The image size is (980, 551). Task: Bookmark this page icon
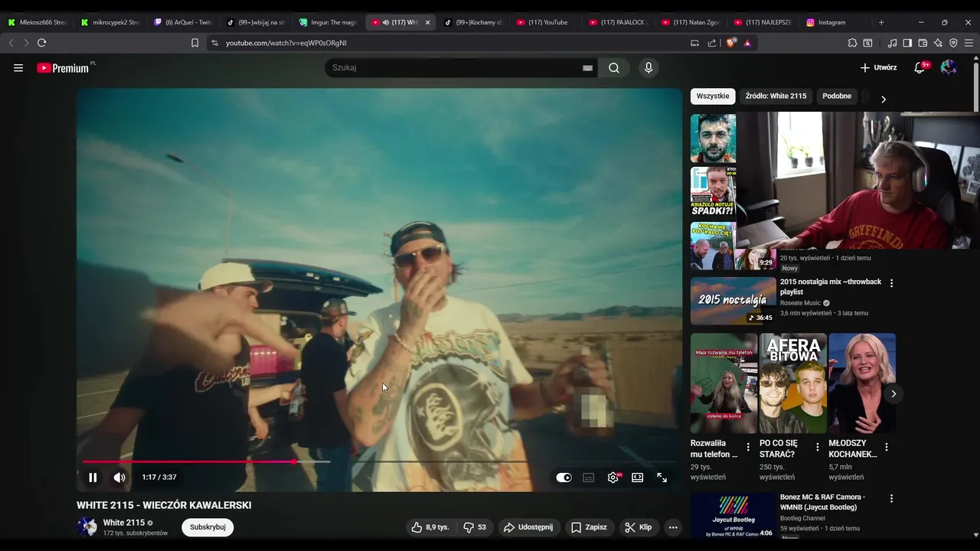[194, 43]
